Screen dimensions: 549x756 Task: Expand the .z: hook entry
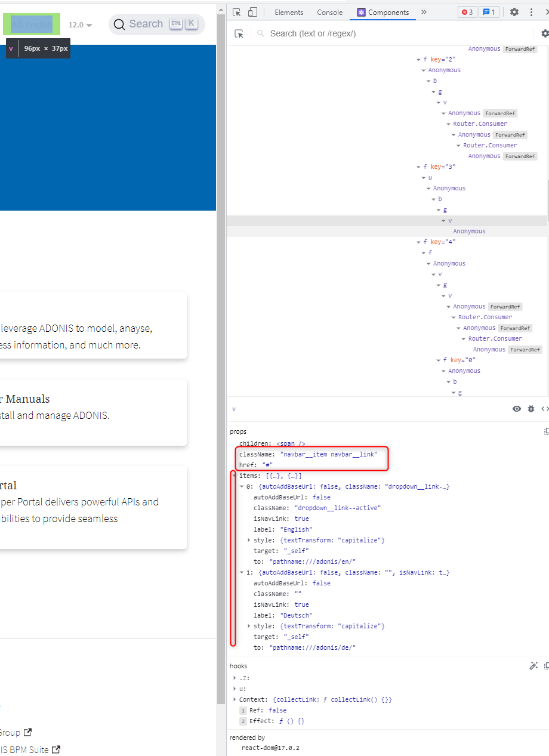[x=235, y=678]
